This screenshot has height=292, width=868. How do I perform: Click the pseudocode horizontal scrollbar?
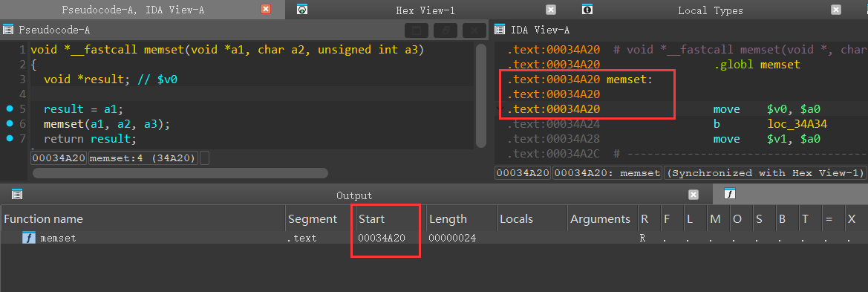[x=180, y=173]
